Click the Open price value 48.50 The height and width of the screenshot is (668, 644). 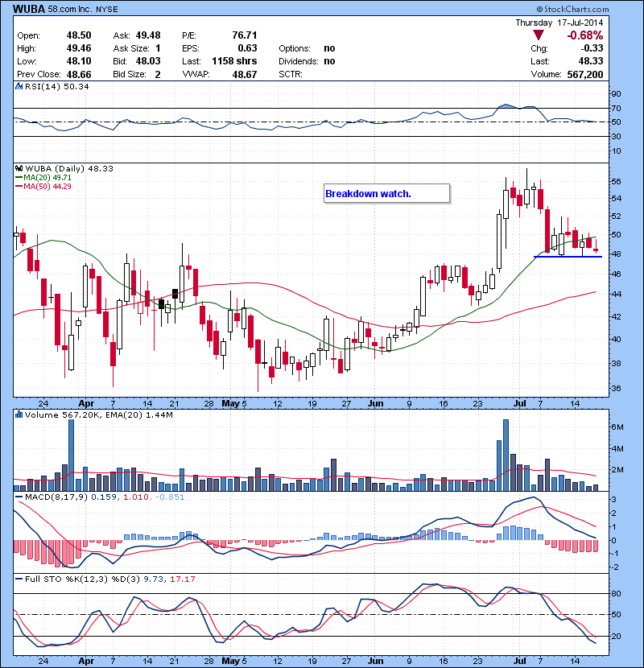tap(79, 35)
